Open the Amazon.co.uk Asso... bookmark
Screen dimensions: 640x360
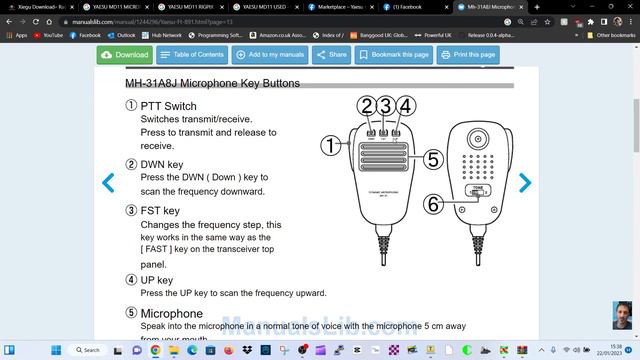pos(278,36)
